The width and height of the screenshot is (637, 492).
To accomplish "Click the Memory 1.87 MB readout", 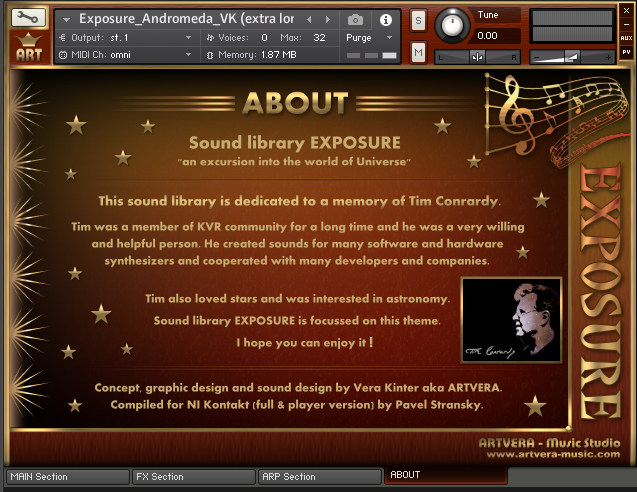I will click(278, 55).
